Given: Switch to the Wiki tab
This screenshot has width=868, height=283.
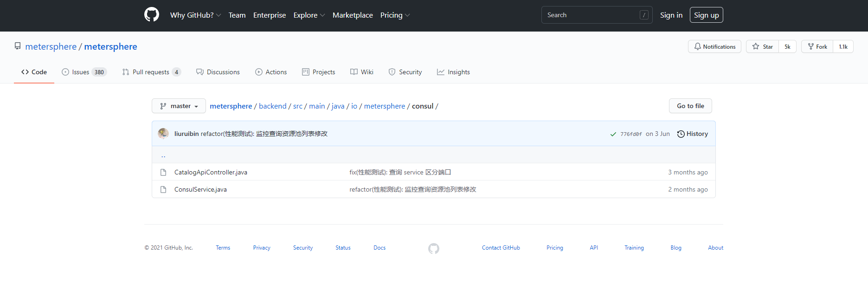Looking at the screenshot, I should tap(361, 72).
